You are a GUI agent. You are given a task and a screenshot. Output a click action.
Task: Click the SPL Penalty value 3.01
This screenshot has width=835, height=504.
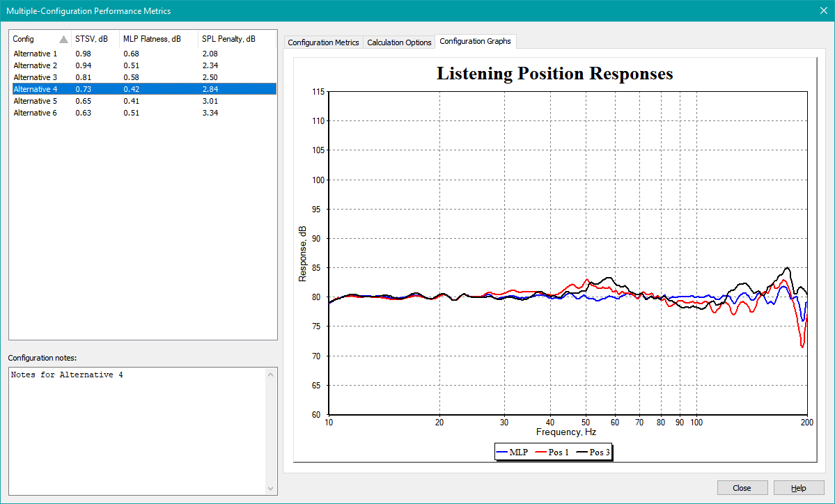click(x=210, y=101)
